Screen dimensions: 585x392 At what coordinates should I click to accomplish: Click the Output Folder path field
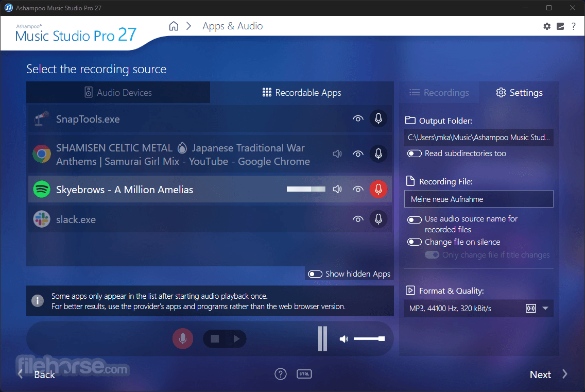479,138
